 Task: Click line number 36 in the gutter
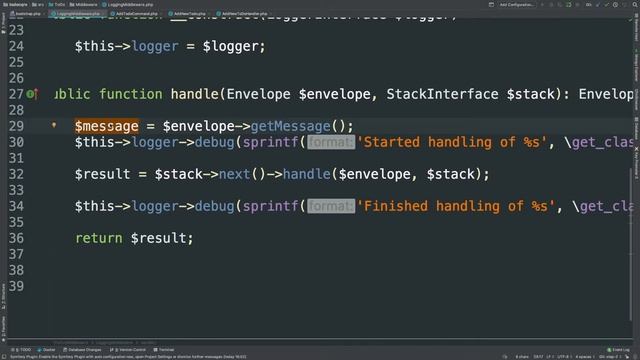[16, 238]
